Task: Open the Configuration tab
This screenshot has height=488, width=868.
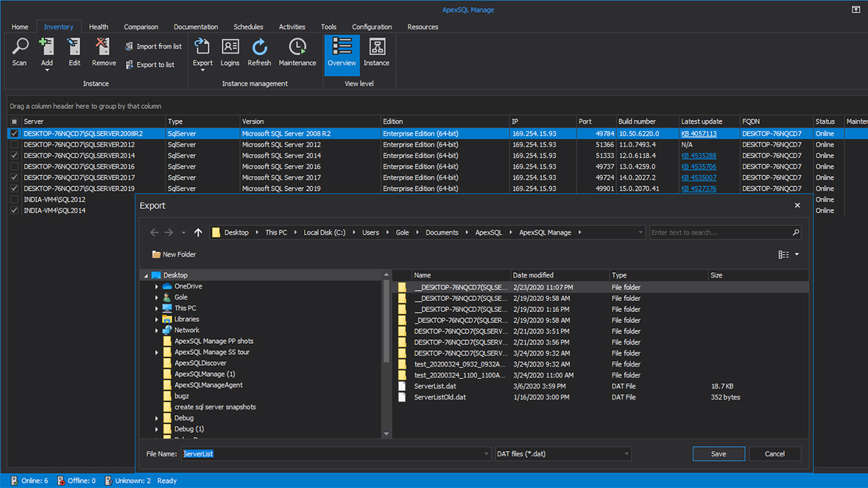Action: [372, 26]
